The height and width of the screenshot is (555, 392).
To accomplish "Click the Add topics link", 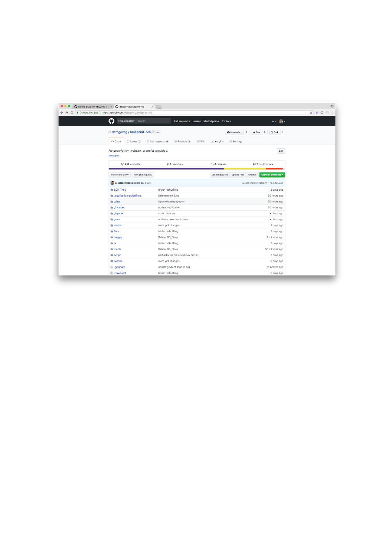I will (x=114, y=156).
